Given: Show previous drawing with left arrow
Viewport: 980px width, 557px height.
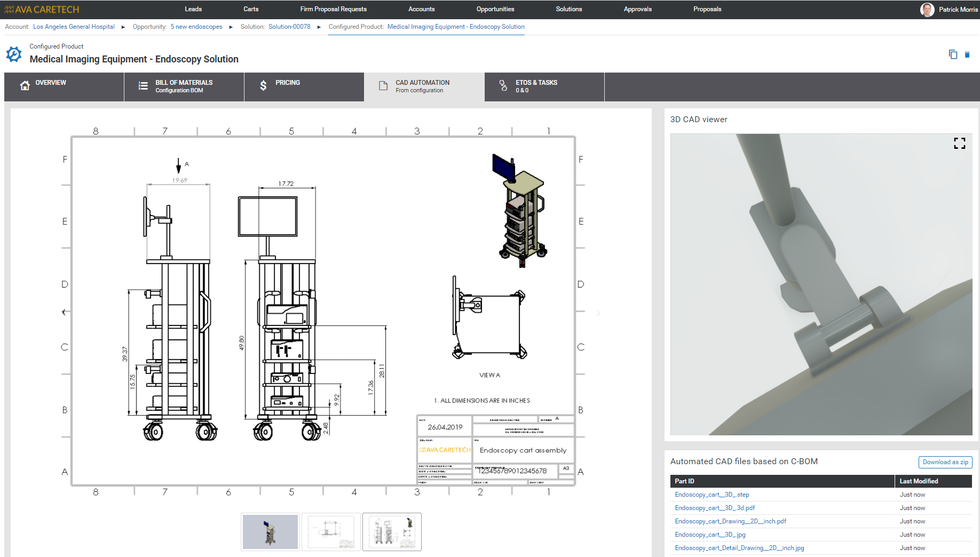Looking at the screenshot, I should pos(64,312).
